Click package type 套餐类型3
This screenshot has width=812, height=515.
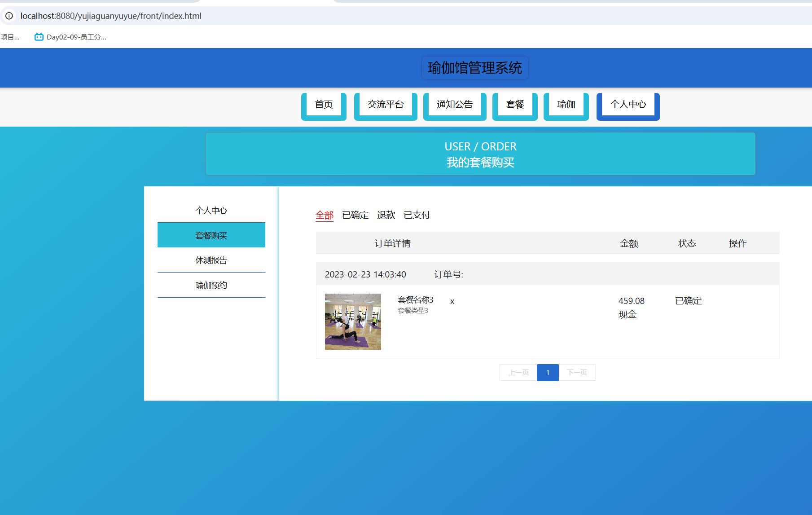[x=413, y=311]
